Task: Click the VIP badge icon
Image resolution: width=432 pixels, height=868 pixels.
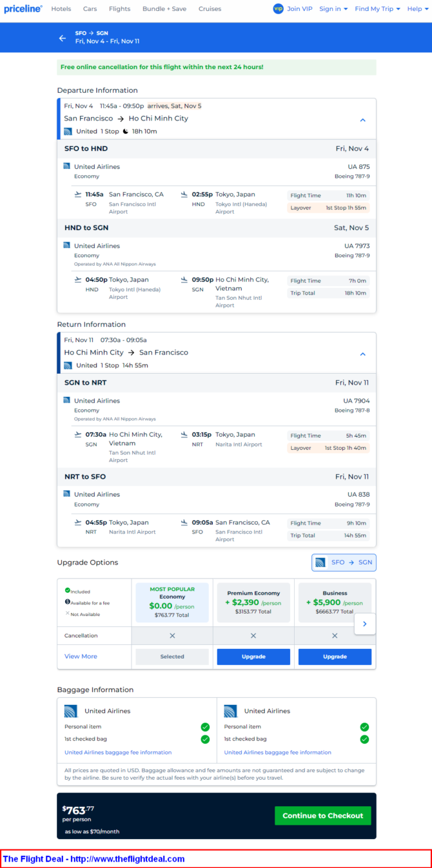Action: 278,9
